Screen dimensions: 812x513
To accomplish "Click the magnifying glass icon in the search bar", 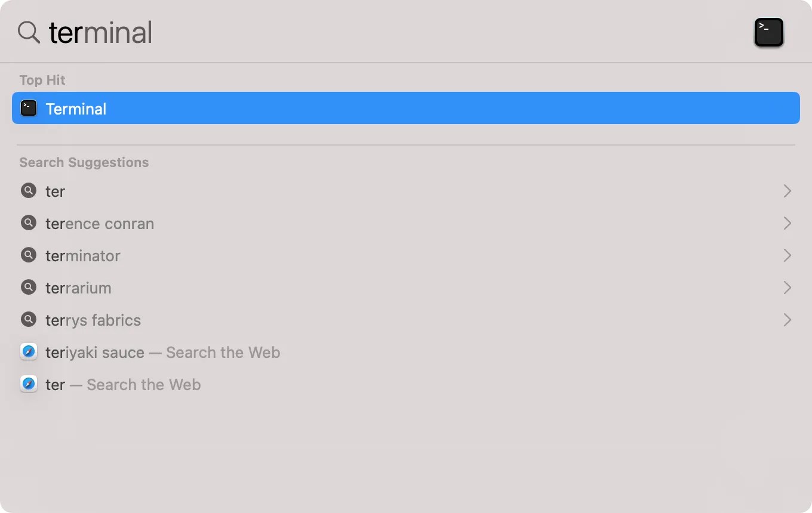I will [x=28, y=32].
